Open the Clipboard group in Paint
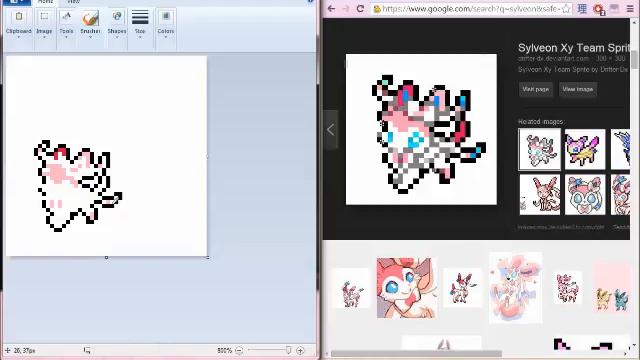 pyautogui.click(x=18, y=24)
